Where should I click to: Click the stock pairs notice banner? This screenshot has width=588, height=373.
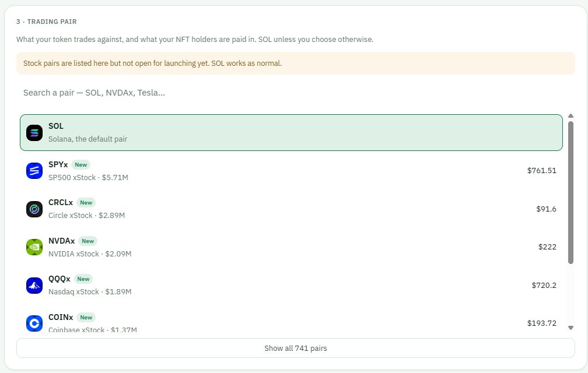point(296,64)
